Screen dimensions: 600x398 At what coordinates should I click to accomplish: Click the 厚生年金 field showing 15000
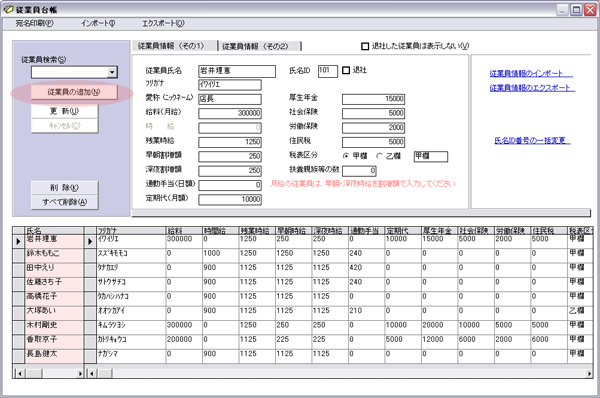point(373,99)
